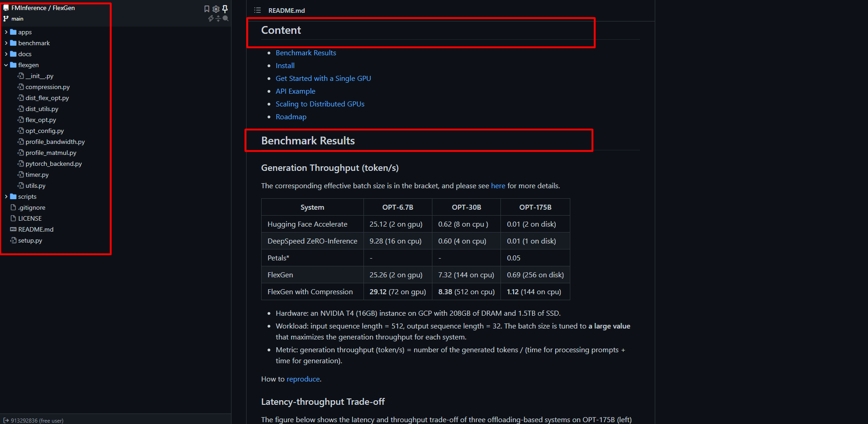The image size is (868, 424).
Task: Open the flex_opt.py file
Action: pos(41,120)
